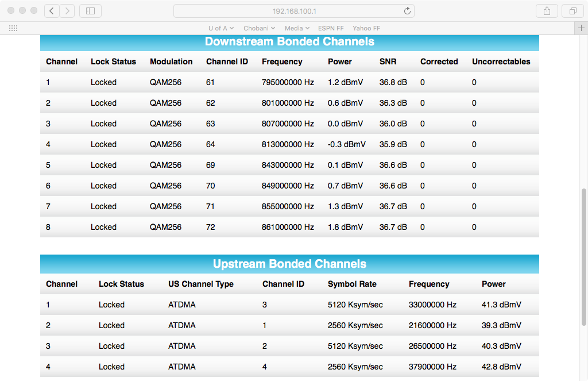Image resolution: width=588 pixels, height=381 pixels.
Task: Select the 39.3 dBmV upstream power
Action: tap(501, 325)
